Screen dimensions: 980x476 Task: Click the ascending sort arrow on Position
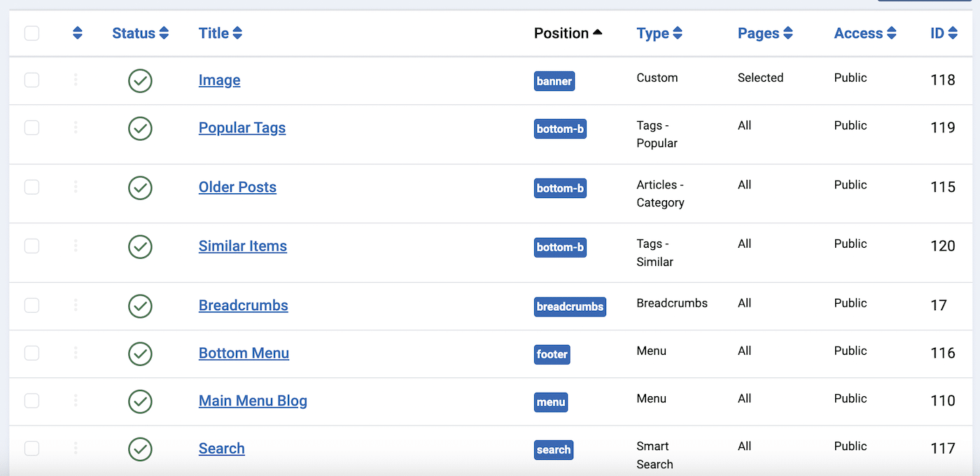coord(598,33)
